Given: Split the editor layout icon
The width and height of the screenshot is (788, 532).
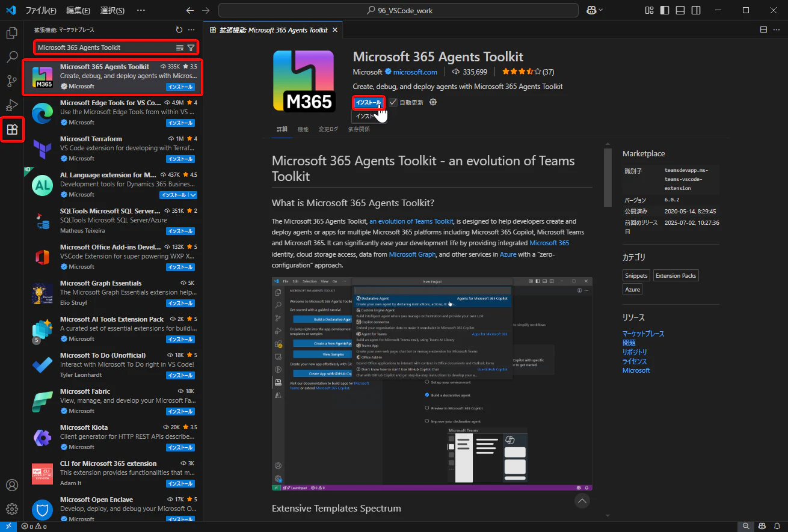Looking at the screenshot, I should point(763,29).
